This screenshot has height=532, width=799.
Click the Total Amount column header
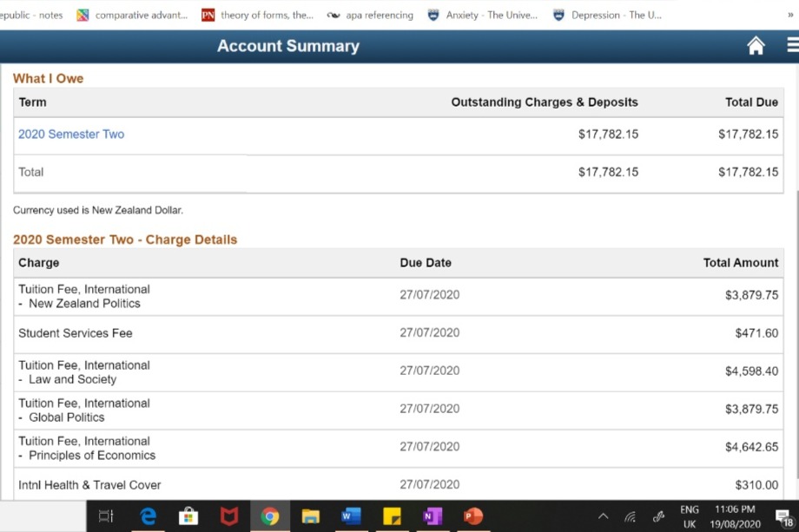click(x=741, y=263)
